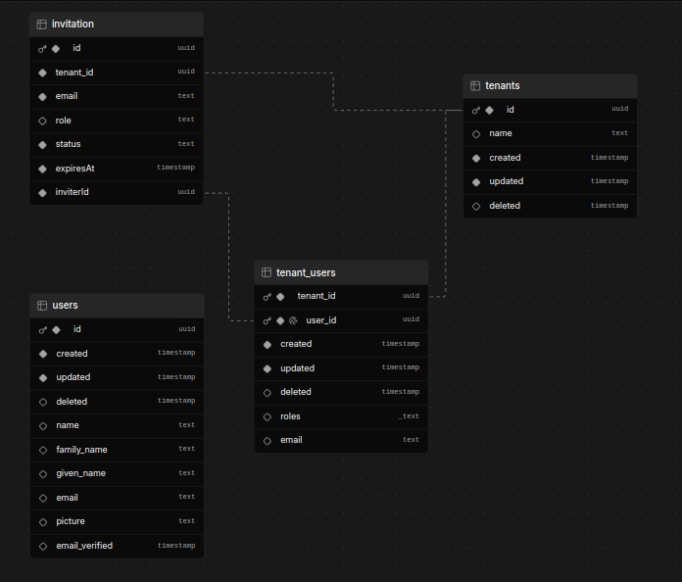Select updated column in tenants table
Image resolution: width=682 pixels, height=582 pixels.
point(550,181)
